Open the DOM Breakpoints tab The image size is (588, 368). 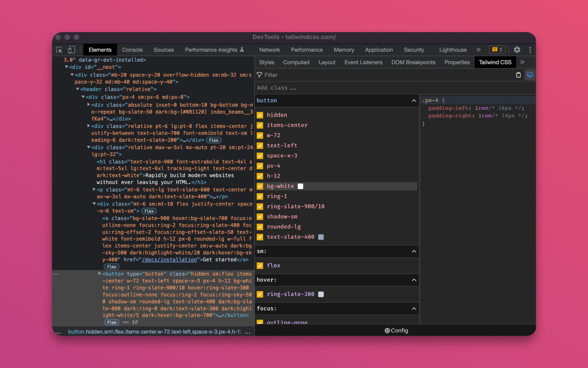point(413,62)
